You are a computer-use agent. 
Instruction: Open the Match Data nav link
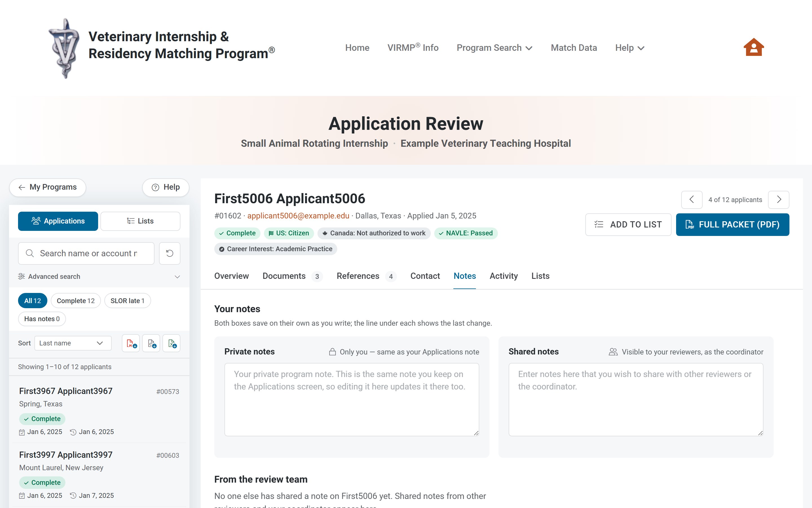(574, 48)
